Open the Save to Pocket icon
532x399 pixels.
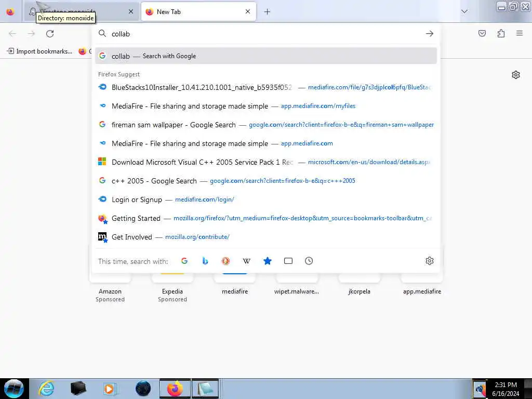coord(482,33)
